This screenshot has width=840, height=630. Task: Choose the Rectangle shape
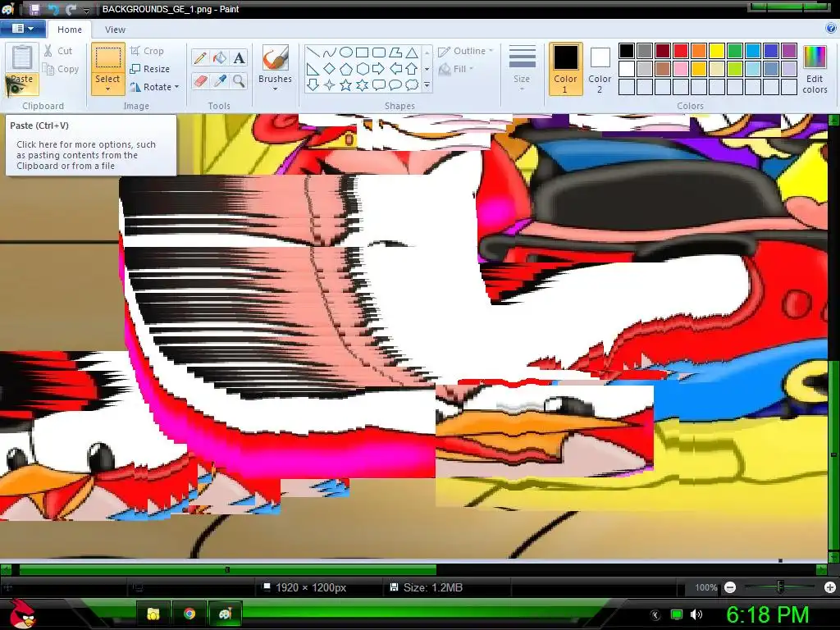(x=362, y=52)
